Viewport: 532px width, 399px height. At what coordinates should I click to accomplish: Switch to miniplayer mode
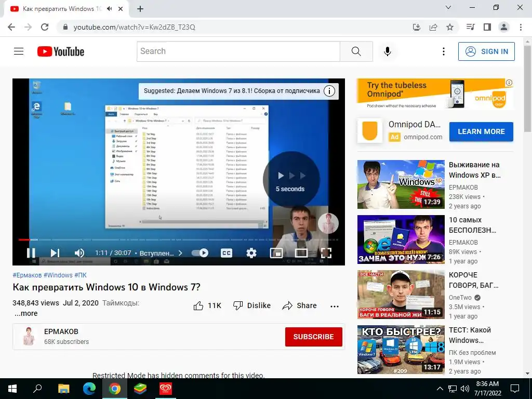(x=276, y=253)
